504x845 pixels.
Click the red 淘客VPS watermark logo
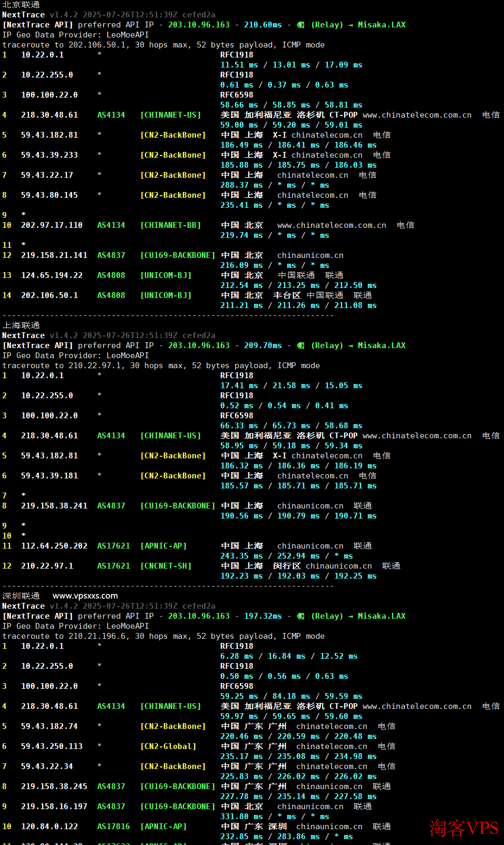pos(463,828)
